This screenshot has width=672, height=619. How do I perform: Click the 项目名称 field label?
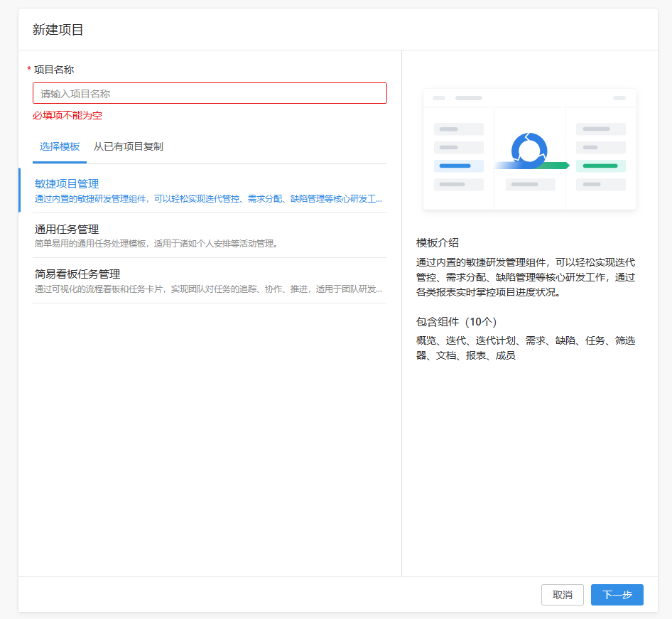54,70
